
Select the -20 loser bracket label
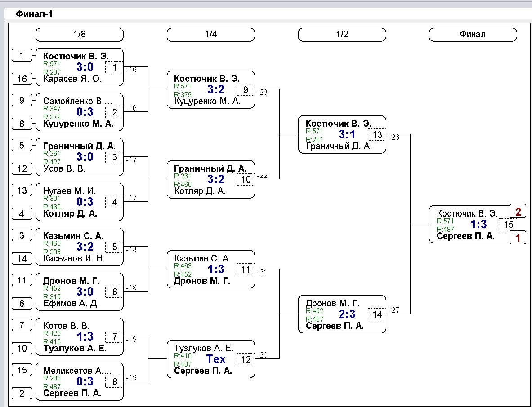[262, 355]
